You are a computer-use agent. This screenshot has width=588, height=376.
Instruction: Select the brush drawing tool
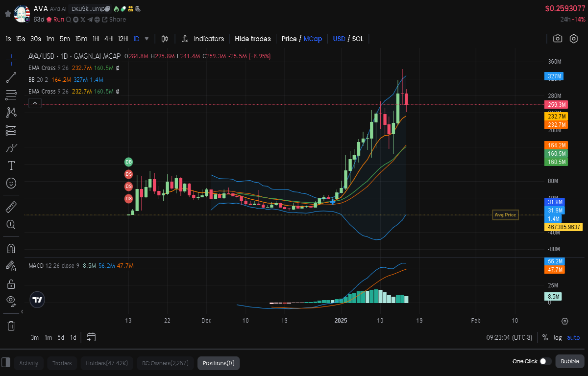pyautogui.click(x=11, y=147)
